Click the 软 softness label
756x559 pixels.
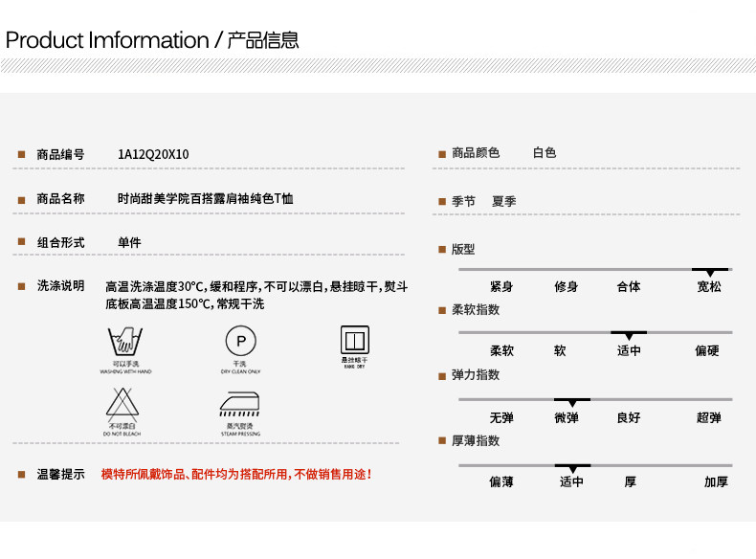tap(560, 350)
